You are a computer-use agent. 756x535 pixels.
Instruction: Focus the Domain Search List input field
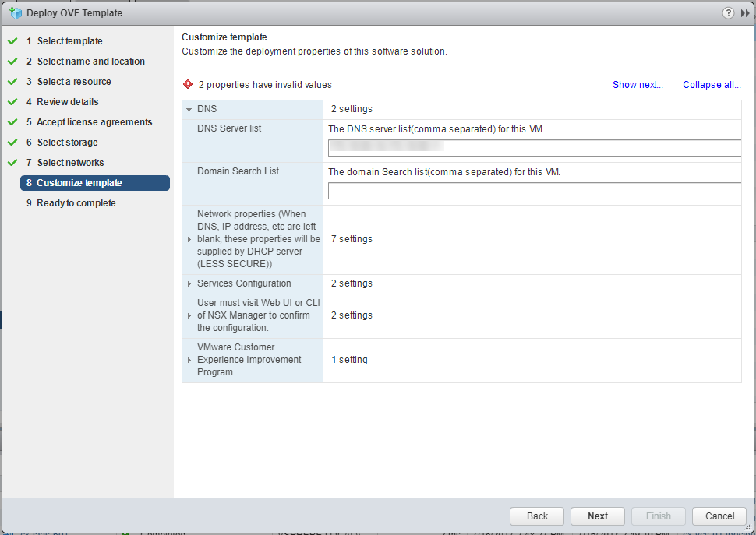click(x=534, y=191)
